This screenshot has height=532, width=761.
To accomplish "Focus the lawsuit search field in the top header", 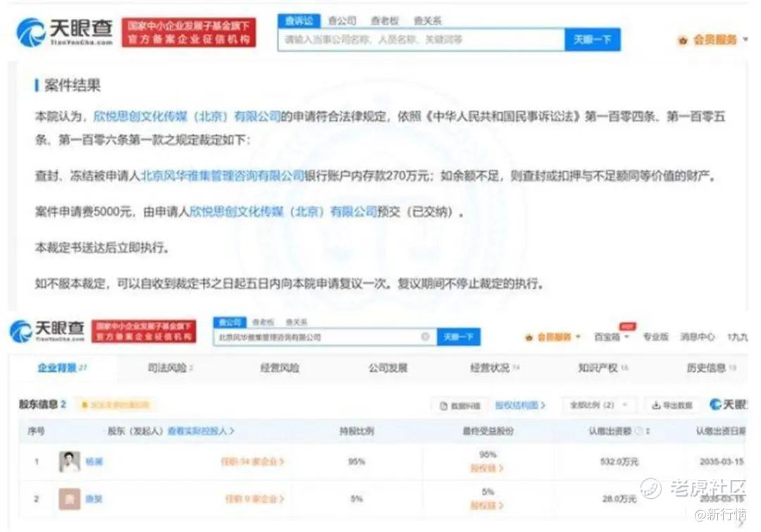I will click(x=421, y=39).
